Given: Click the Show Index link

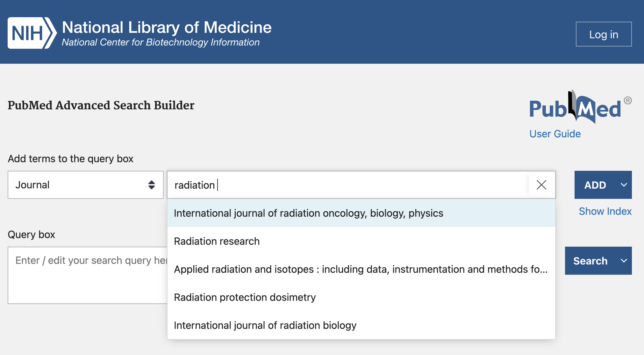Looking at the screenshot, I should [605, 211].
